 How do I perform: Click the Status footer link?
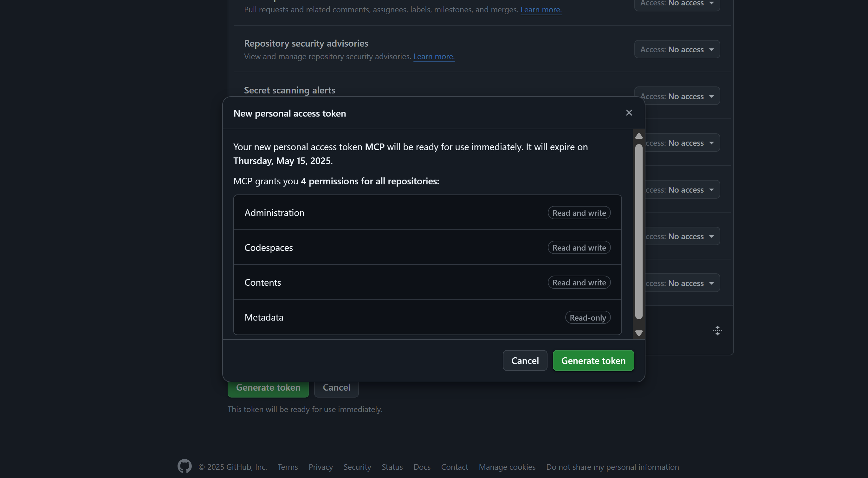(392, 467)
